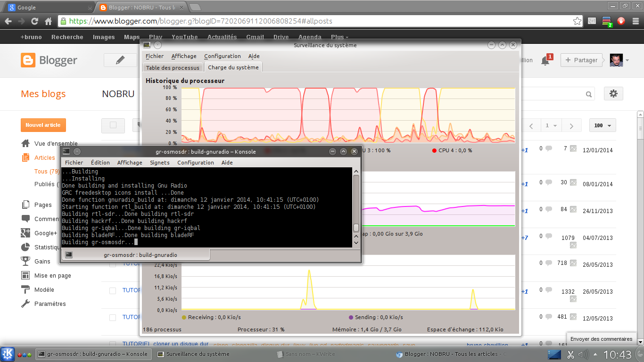Select the Sans nom – KWrite taskbar entry
The image size is (644, 362).
point(306,354)
